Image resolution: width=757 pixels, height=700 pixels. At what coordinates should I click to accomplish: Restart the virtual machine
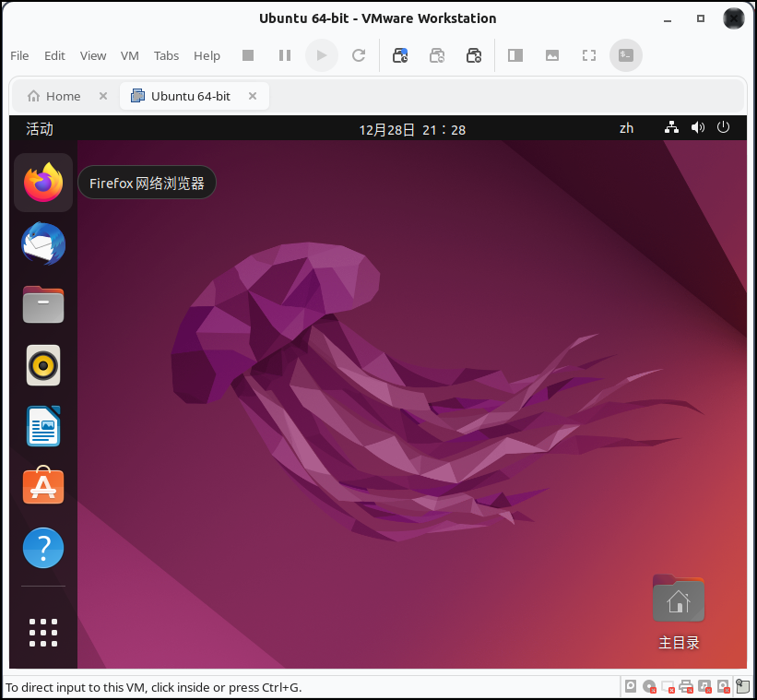pos(359,55)
